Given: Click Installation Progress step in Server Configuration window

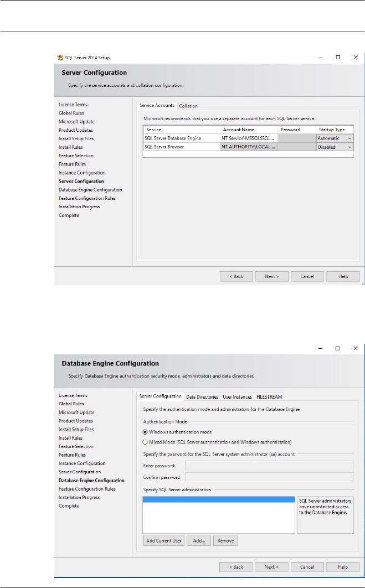Looking at the screenshot, I should (x=79, y=207).
